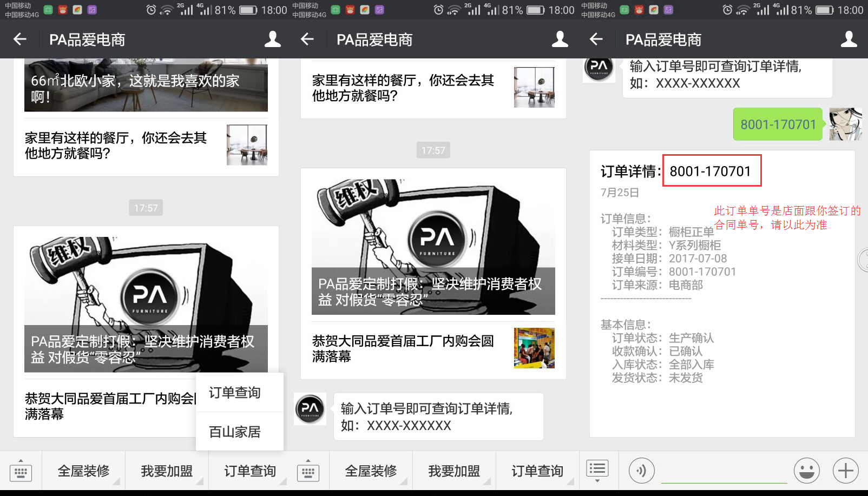Viewport: 868px width, 496px height.
Task: Tap the 材料类型: Y系列橱柜 line
Action: point(666,245)
